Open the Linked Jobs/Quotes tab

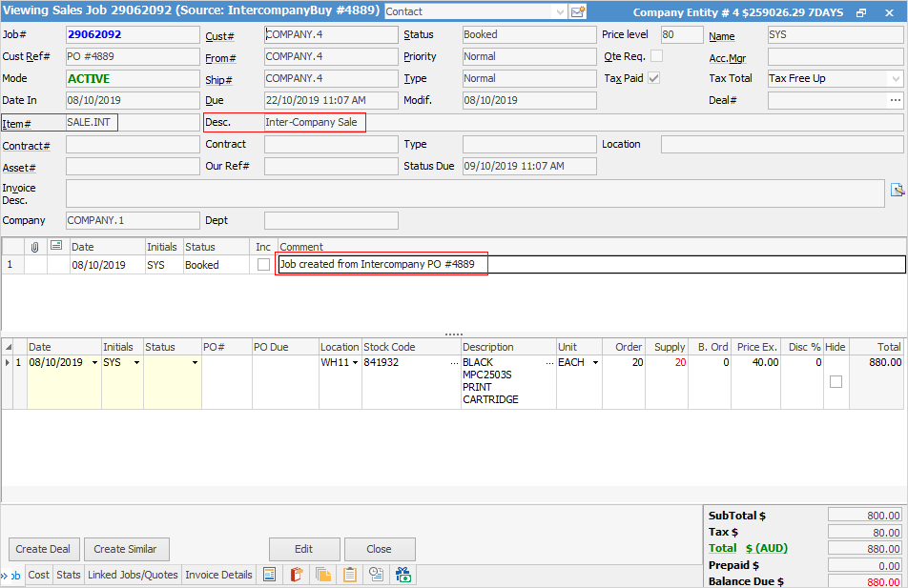(x=133, y=575)
